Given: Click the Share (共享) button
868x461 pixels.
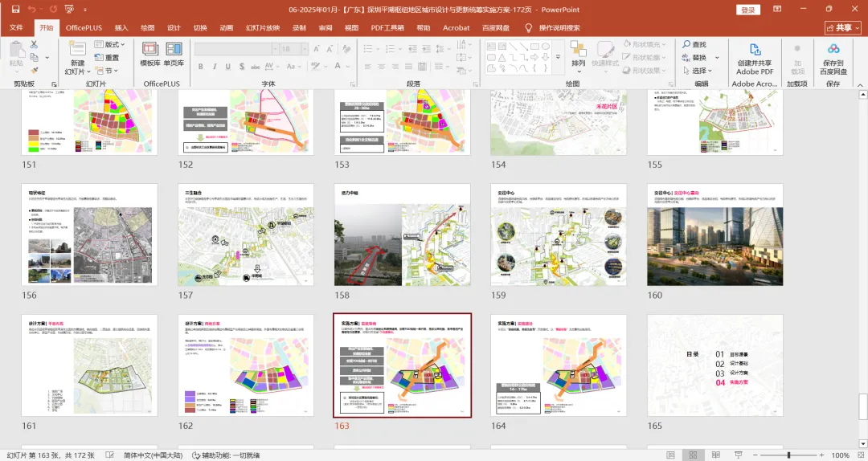Looking at the screenshot, I should click(842, 27).
